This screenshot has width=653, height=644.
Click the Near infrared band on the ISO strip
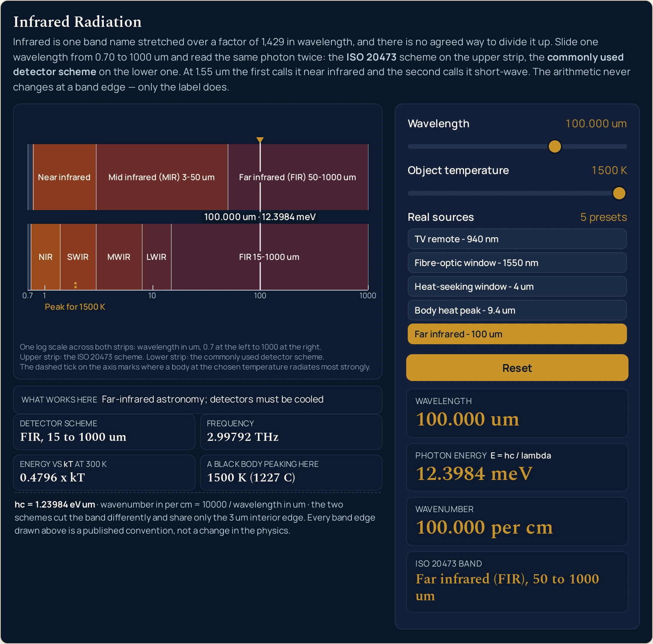(x=64, y=177)
